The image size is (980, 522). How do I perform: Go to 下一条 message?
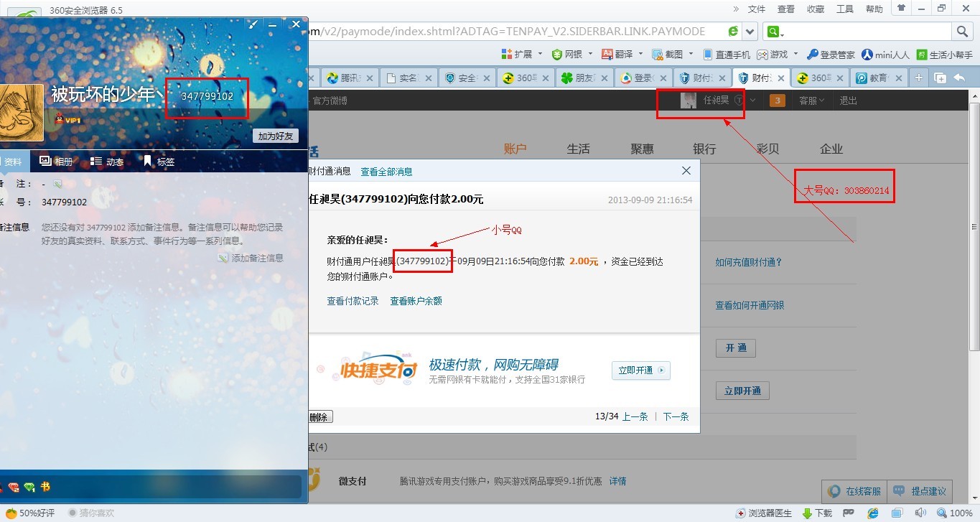(676, 416)
